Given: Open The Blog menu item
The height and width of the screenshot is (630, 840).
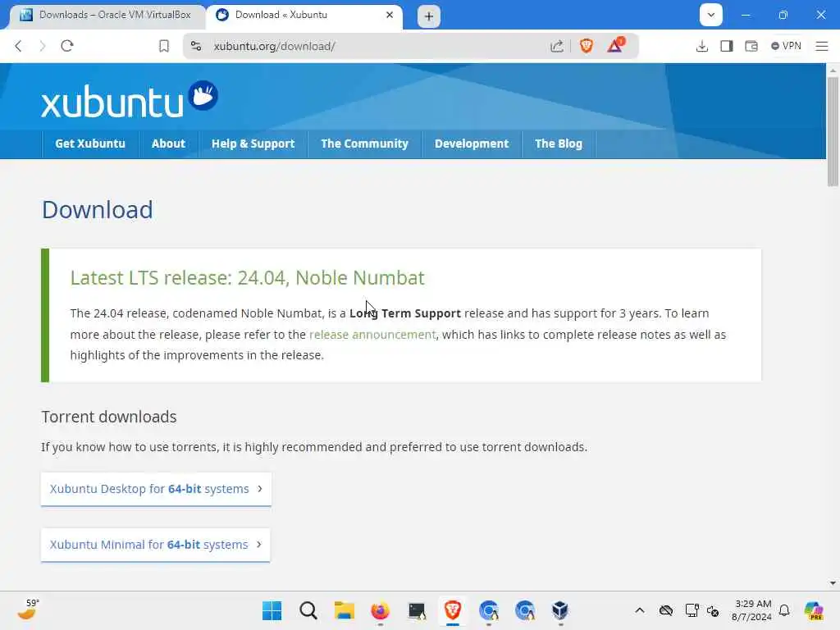Looking at the screenshot, I should (x=558, y=144).
